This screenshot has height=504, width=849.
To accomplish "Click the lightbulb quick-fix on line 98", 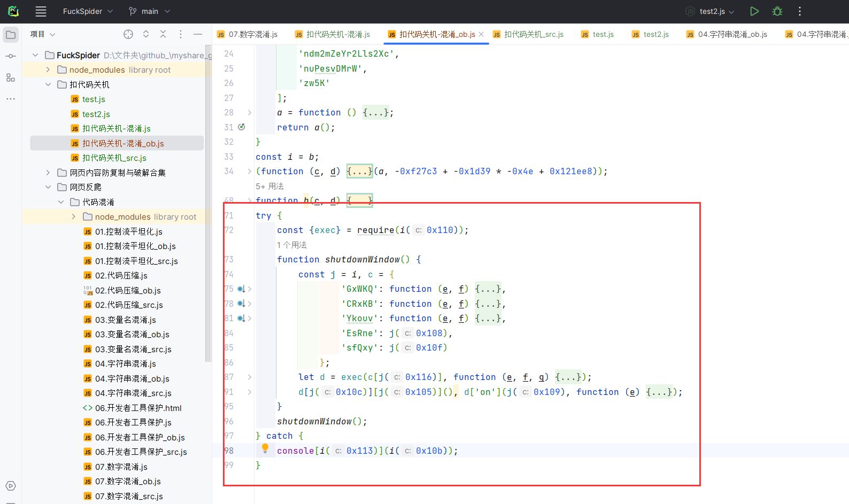I will 265,449.
